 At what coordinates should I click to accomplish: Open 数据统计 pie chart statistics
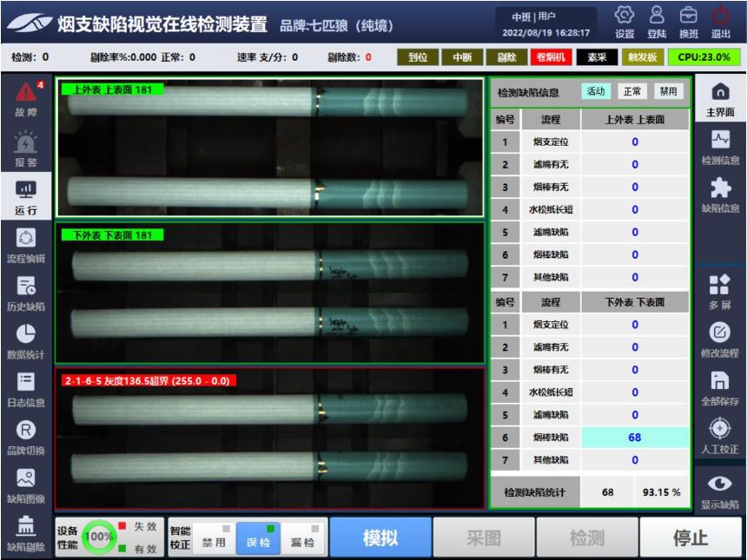click(x=26, y=340)
